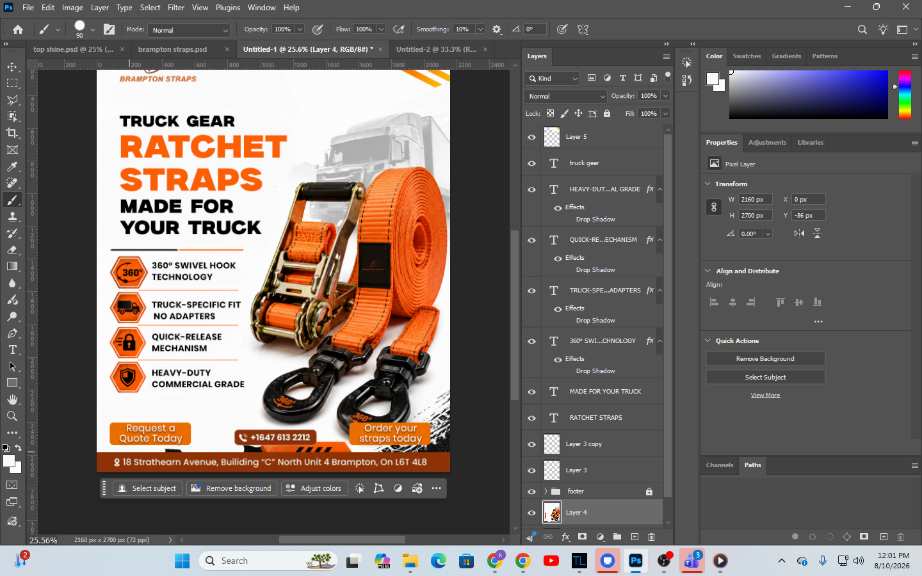Image resolution: width=922 pixels, height=576 pixels.
Task: Select the Move tool
Action: [12, 66]
